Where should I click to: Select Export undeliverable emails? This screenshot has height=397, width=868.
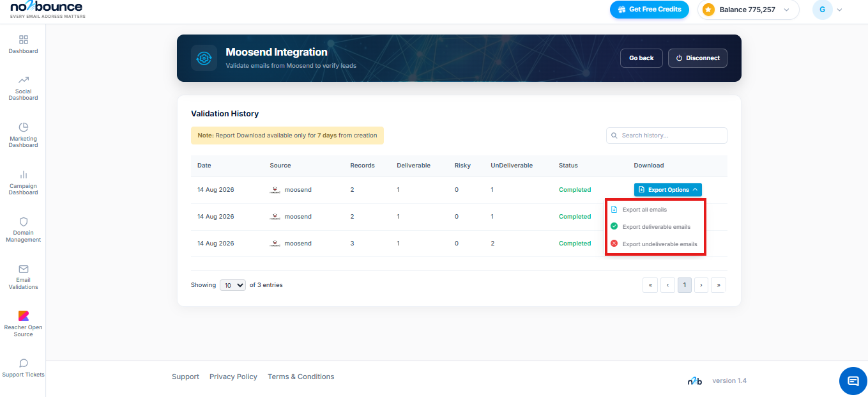tap(660, 244)
